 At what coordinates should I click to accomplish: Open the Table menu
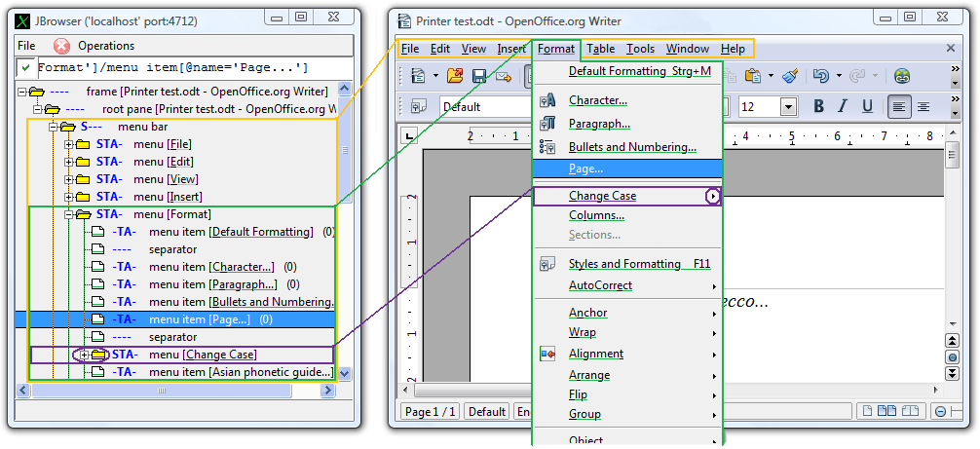600,49
